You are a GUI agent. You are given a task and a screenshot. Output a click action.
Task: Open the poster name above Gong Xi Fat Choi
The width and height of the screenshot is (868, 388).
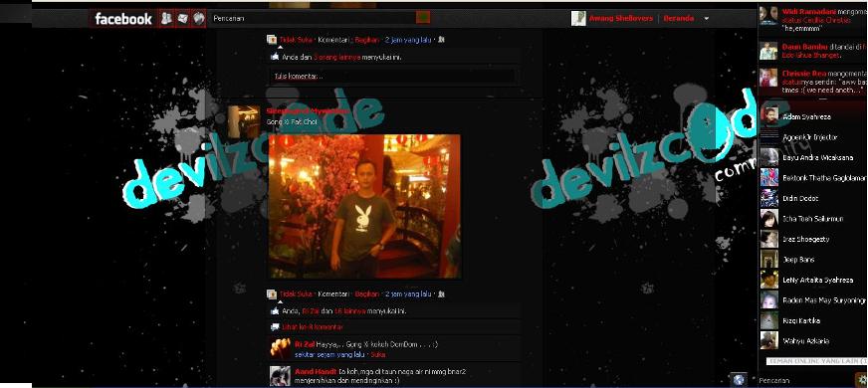click(x=308, y=111)
